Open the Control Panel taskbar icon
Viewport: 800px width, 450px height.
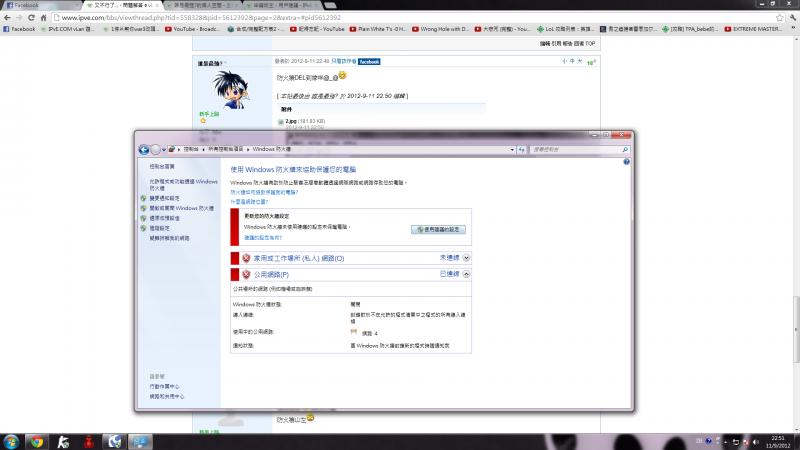point(140,441)
